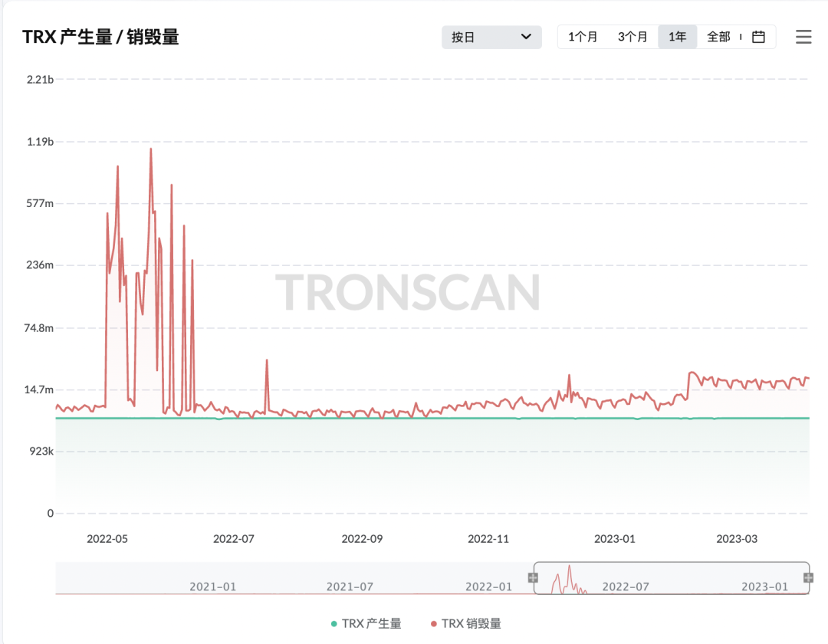Click the chart title TRX 产生量 / 销毁量

[x=100, y=37]
